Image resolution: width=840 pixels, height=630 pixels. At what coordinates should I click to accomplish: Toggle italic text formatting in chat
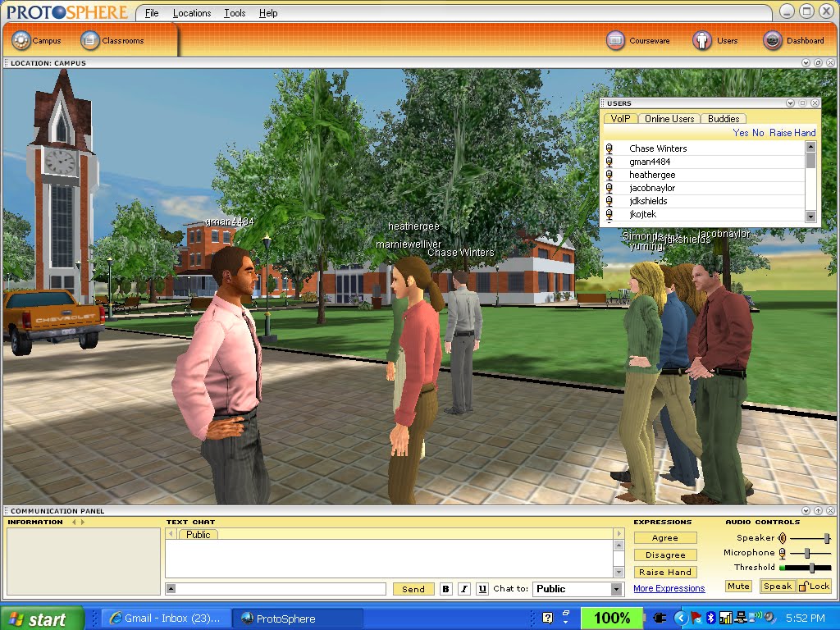click(x=464, y=589)
